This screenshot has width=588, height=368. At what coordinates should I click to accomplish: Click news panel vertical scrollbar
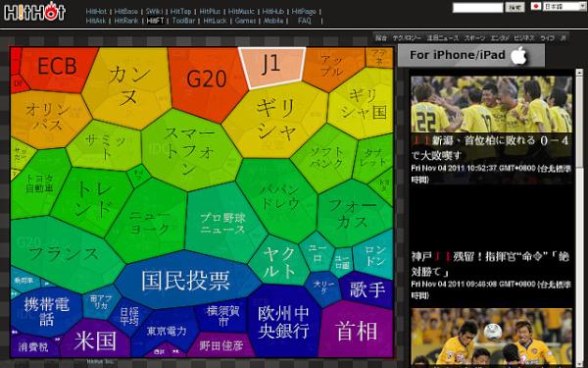[x=579, y=218]
